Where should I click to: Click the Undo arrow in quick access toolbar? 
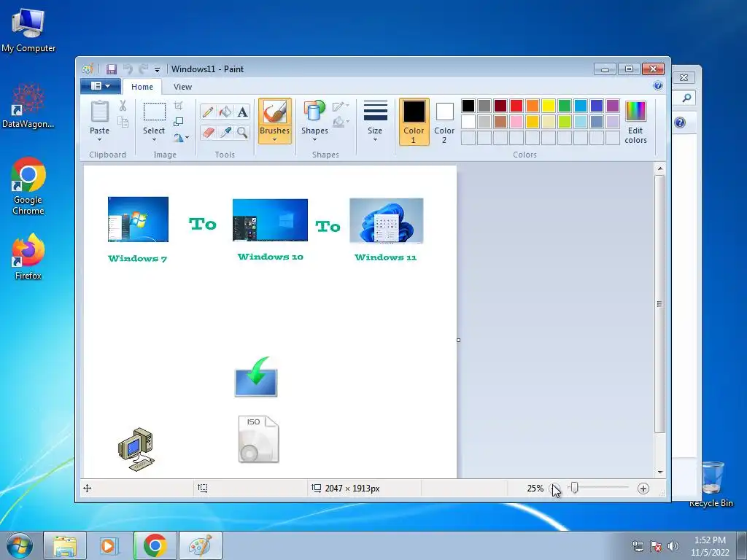(128, 69)
